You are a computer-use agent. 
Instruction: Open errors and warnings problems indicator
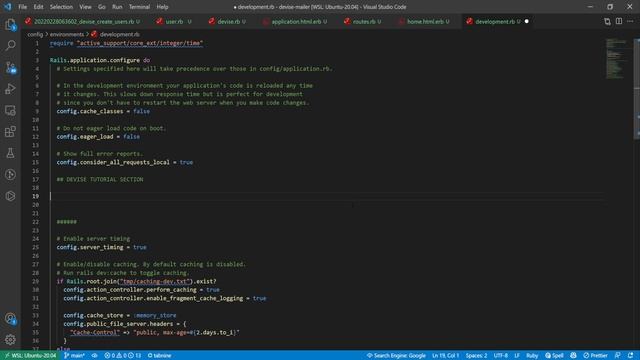click(122, 356)
